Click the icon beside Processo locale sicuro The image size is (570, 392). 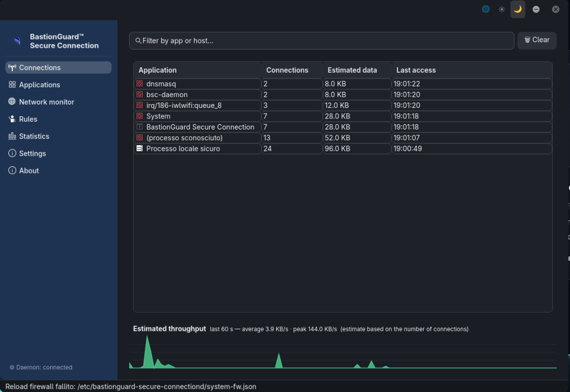(x=139, y=148)
